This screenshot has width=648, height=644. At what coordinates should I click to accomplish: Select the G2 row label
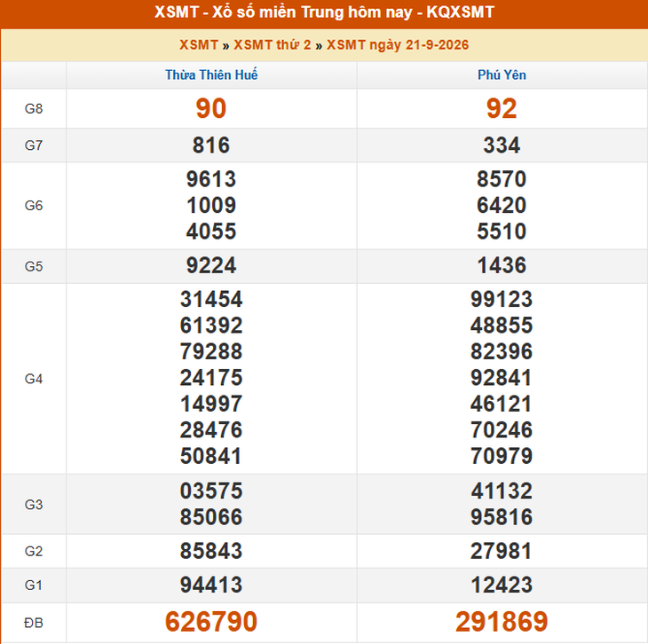34,551
